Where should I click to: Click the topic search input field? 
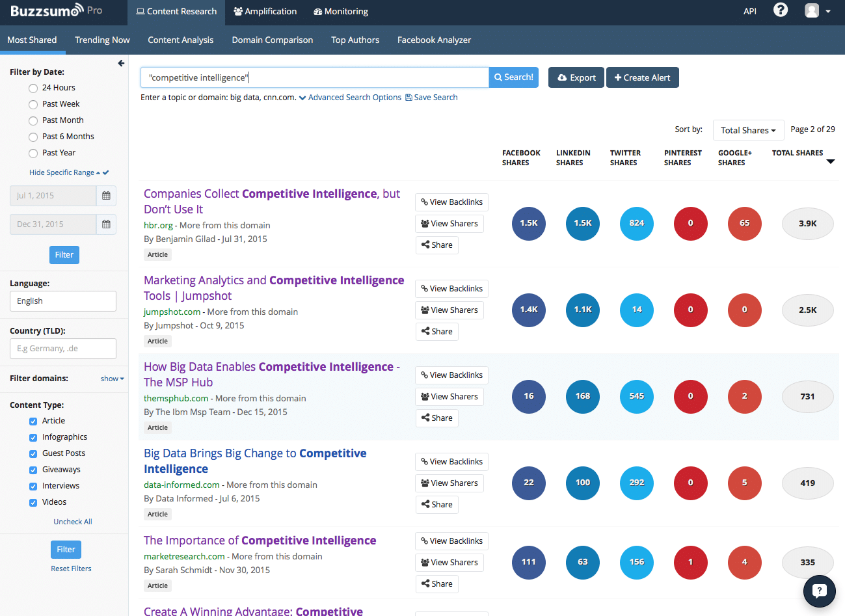315,77
